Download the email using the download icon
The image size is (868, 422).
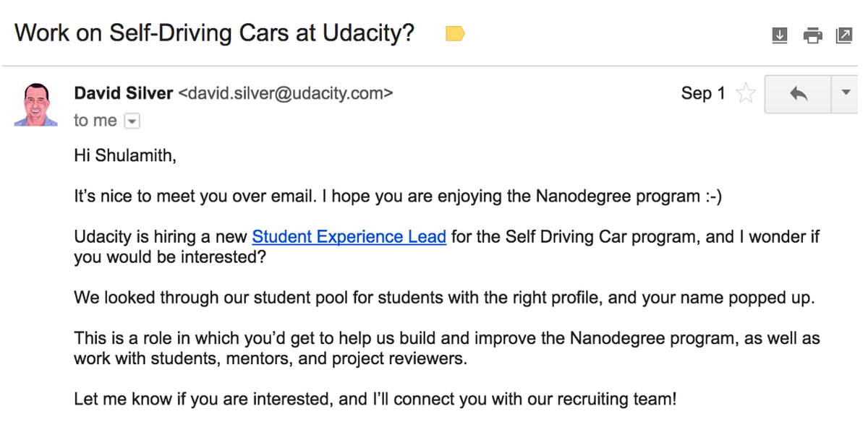[x=780, y=35]
